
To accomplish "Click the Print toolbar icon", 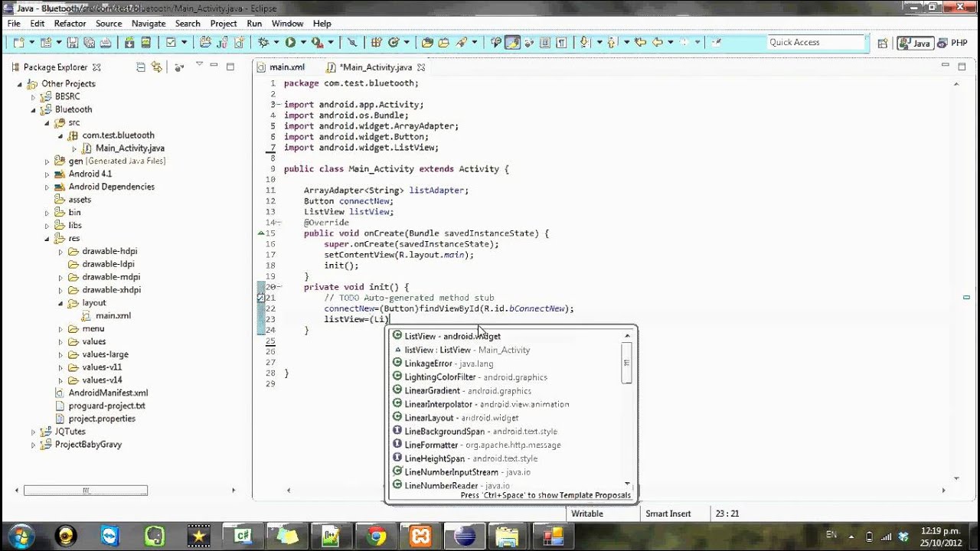I will click(106, 43).
